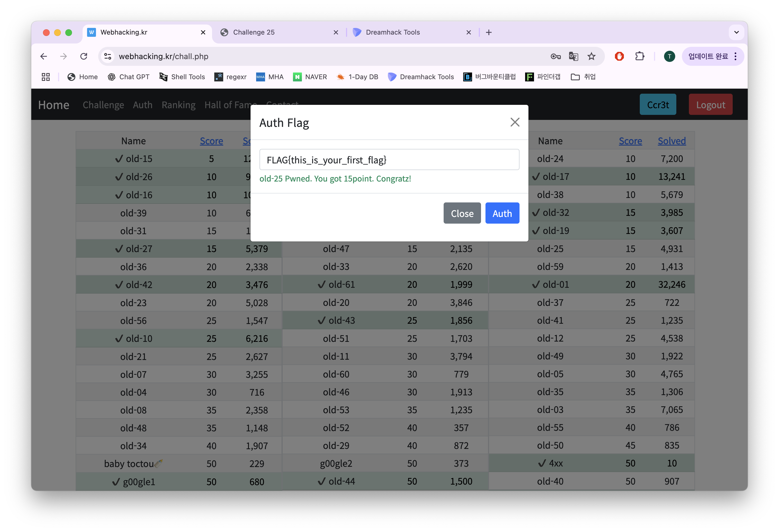Click the password key icon in address bar
This screenshot has width=779, height=532.
click(x=556, y=56)
